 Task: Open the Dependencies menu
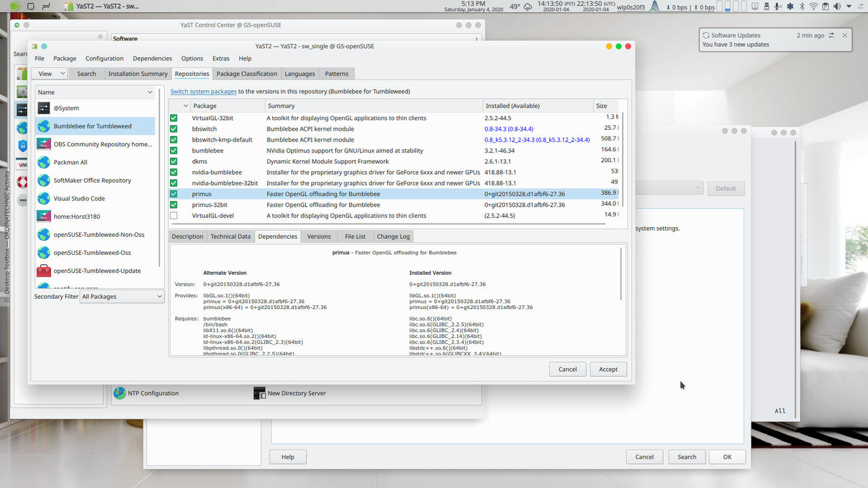(153, 58)
